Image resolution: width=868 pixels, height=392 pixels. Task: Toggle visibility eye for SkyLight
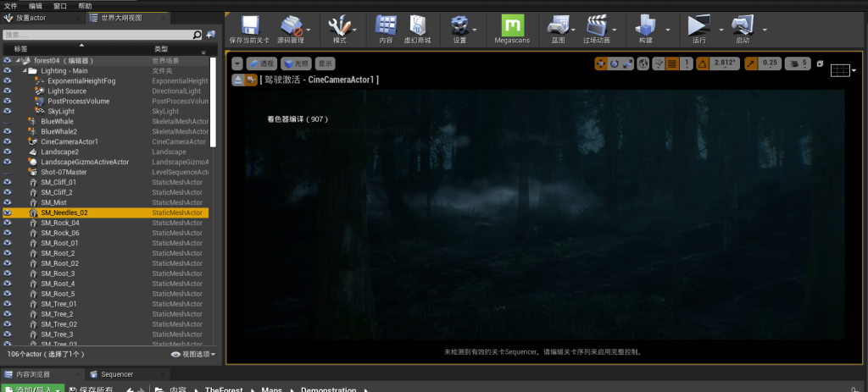tap(7, 111)
